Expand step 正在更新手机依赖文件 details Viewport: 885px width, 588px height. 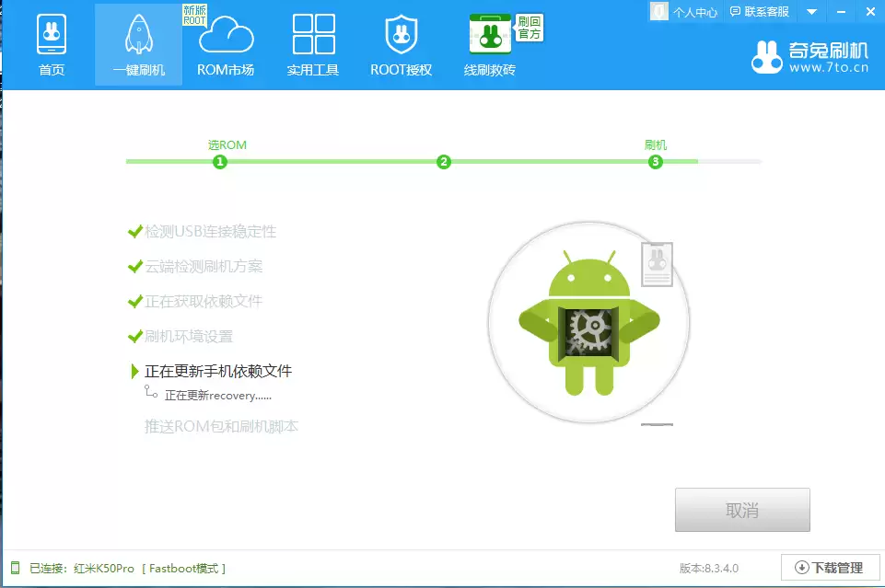click(x=134, y=371)
